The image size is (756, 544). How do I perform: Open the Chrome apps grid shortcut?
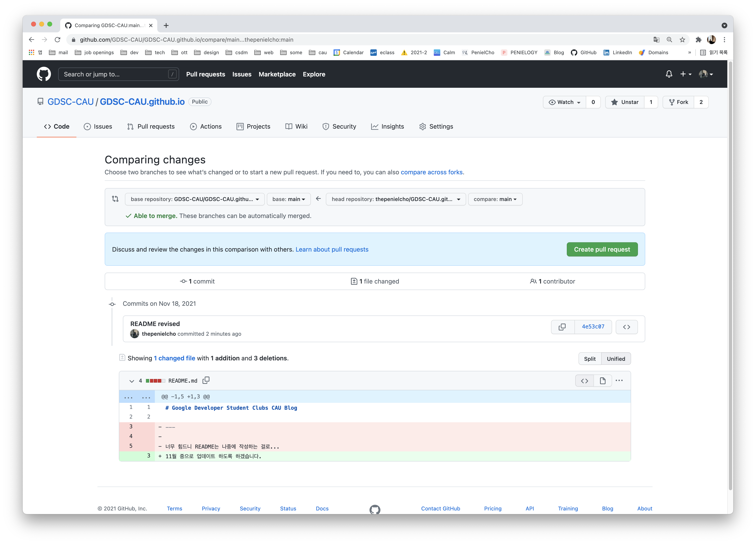[31, 52]
